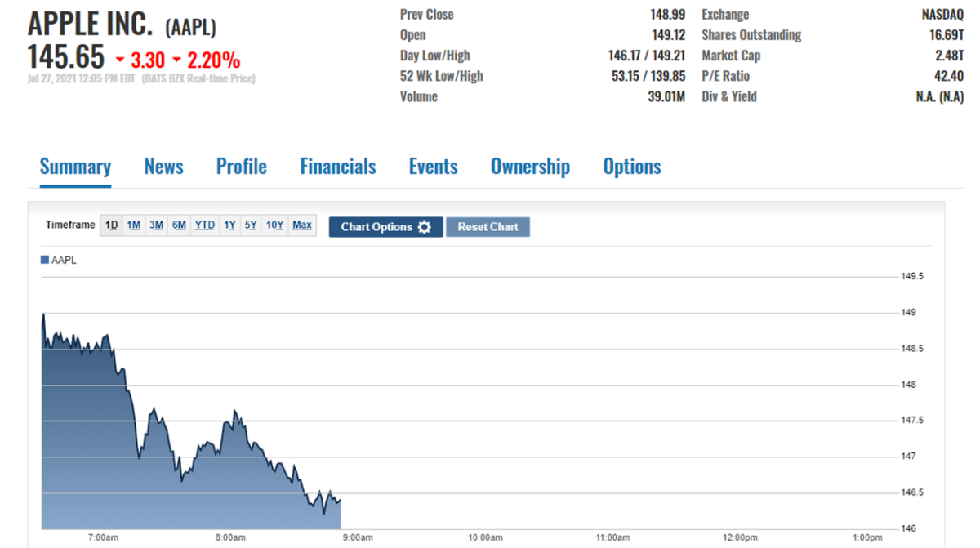Click the Reset Chart button
This screenshot has width=980, height=548.
click(x=488, y=227)
